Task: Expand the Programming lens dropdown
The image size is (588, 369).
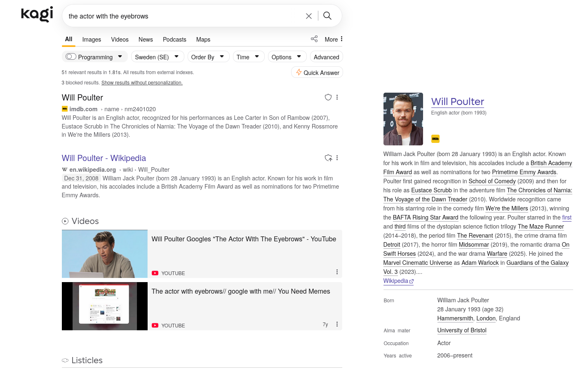Action: click(x=120, y=56)
